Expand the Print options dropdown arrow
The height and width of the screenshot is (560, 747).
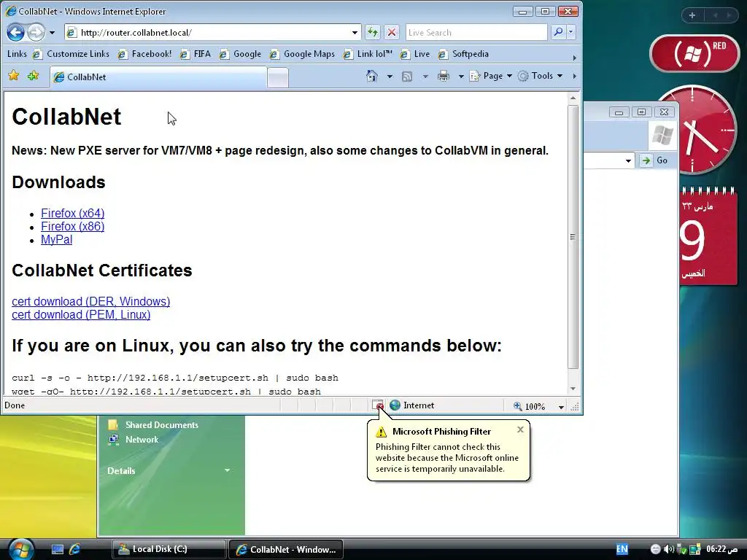[x=461, y=76]
